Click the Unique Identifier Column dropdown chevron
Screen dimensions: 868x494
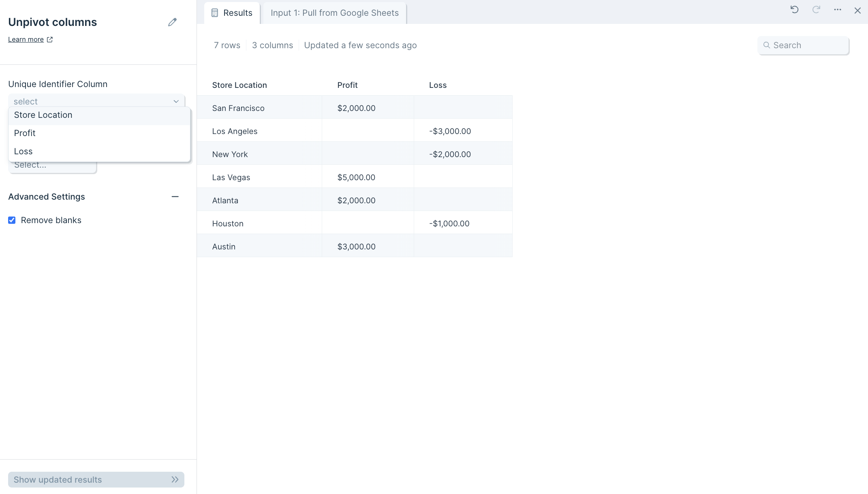pos(176,101)
